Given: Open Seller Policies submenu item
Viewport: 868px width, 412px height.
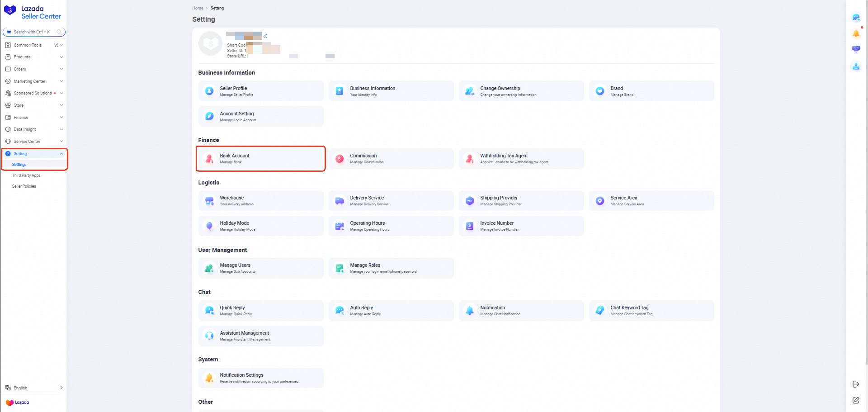Looking at the screenshot, I should (x=24, y=186).
